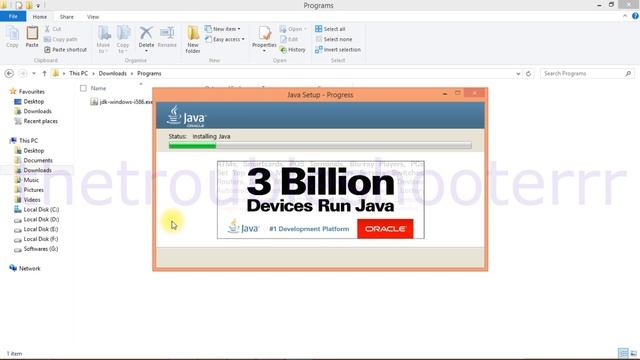
Task: Open the file History ribbon item
Action: pos(293,49)
